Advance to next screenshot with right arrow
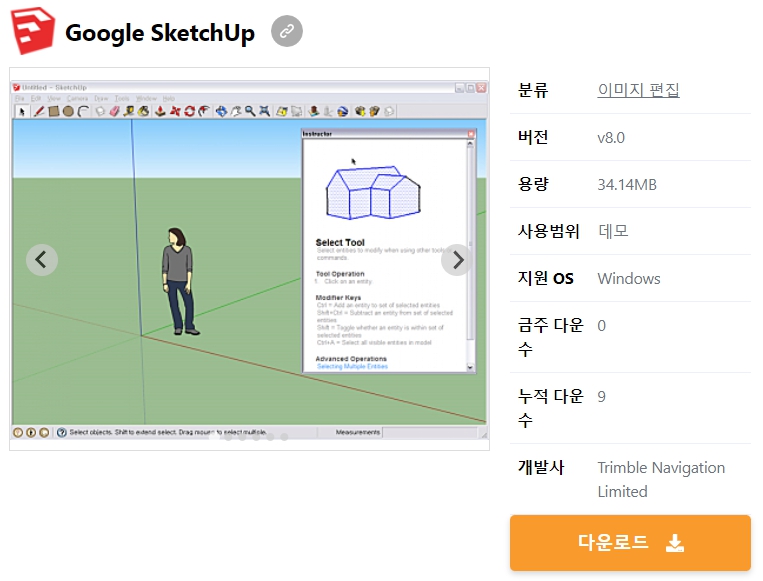The width and height of the screenshot is (763, 581). click(x=456, y=259)
